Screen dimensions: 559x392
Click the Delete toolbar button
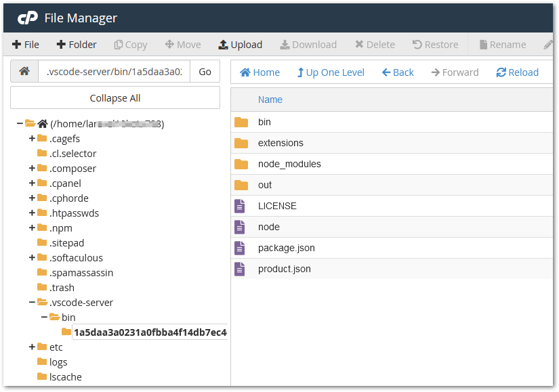click(x=375, y=45)
